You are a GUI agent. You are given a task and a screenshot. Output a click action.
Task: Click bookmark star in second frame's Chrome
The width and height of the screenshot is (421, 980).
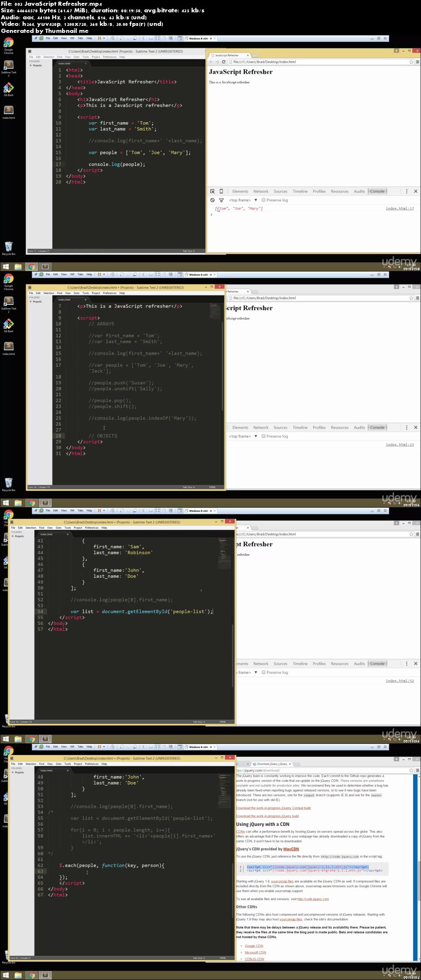click(411, 298)
